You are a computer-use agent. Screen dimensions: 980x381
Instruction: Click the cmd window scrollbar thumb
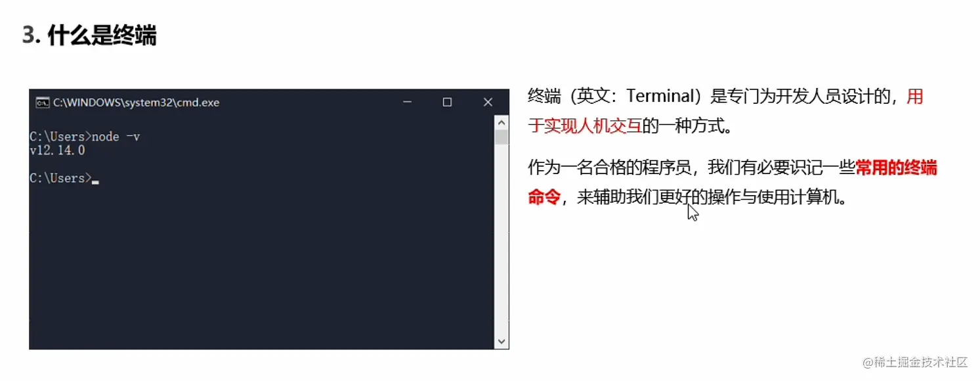click(x=502, y=137)
